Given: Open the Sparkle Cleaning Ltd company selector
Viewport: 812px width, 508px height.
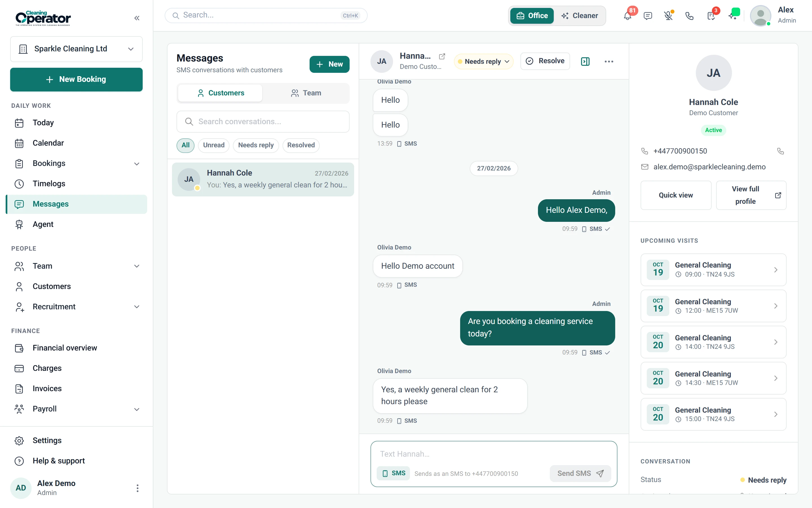Looking at the screenshot, I should [x=76, y=49].
